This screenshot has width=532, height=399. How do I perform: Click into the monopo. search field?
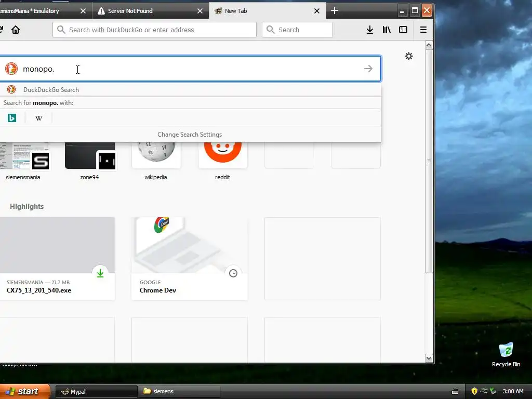point(190,69)
